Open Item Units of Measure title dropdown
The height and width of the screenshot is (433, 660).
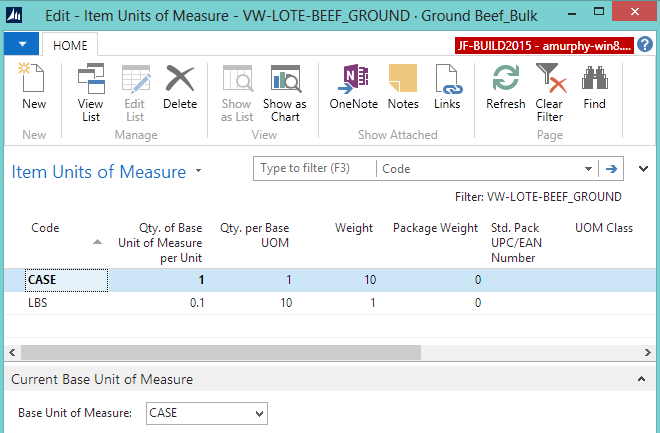198,171
